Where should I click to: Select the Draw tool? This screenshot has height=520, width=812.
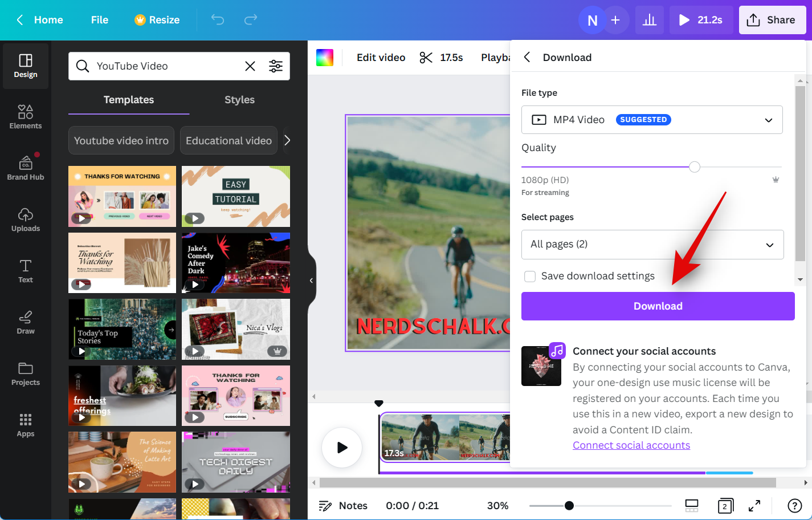[x=26, y=322]
